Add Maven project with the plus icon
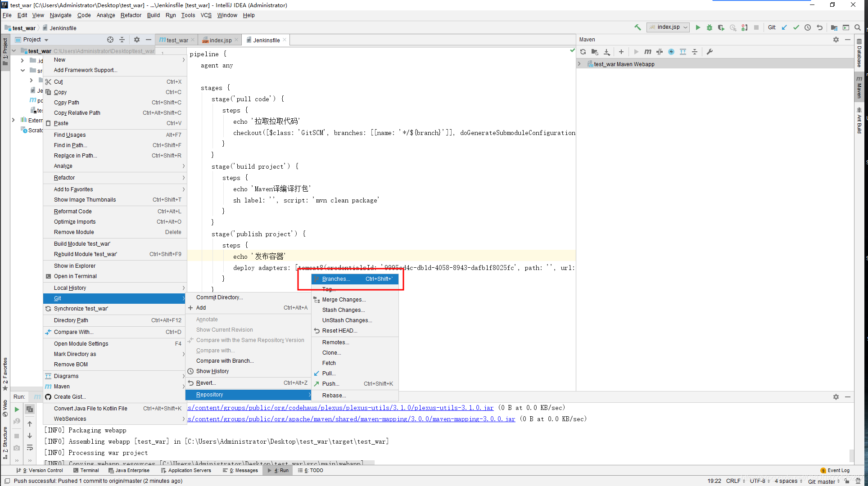Image resolution: width=868 pixels, height=486 pixels. (621, 52)
